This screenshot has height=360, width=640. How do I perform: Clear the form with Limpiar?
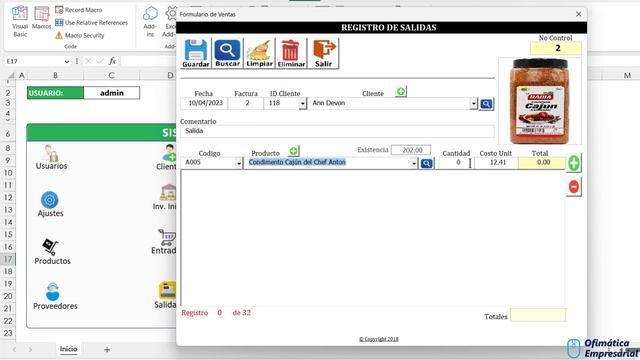[x=259, y=53]
